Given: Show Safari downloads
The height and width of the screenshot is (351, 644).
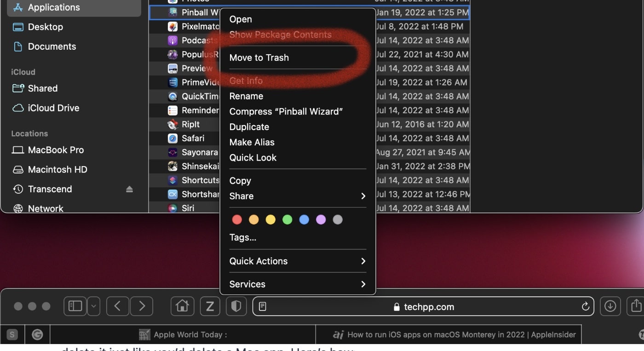Looking at the screenshot, I should point(610,306).
